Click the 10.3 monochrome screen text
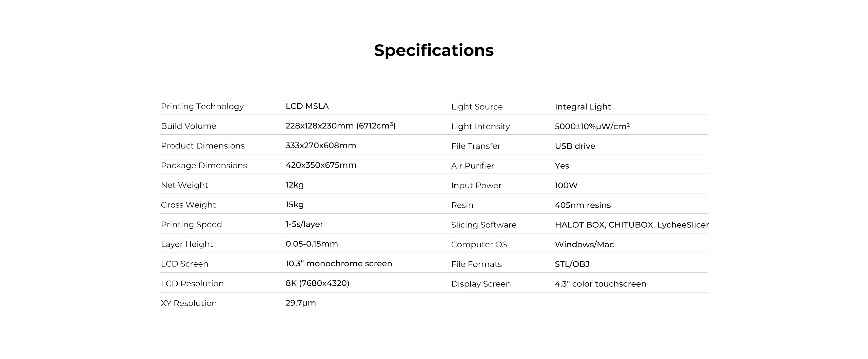This screenshot has width=868, height=359. (338, 264)
